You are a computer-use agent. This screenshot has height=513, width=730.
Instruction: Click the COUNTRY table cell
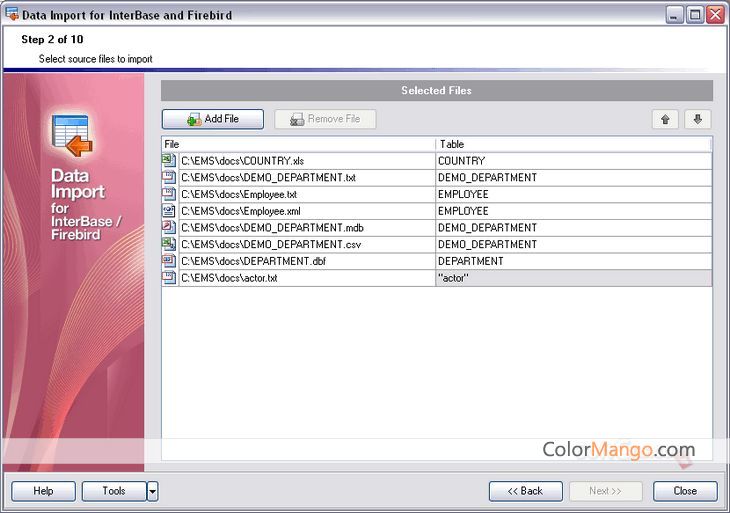[x=573, y=161]
